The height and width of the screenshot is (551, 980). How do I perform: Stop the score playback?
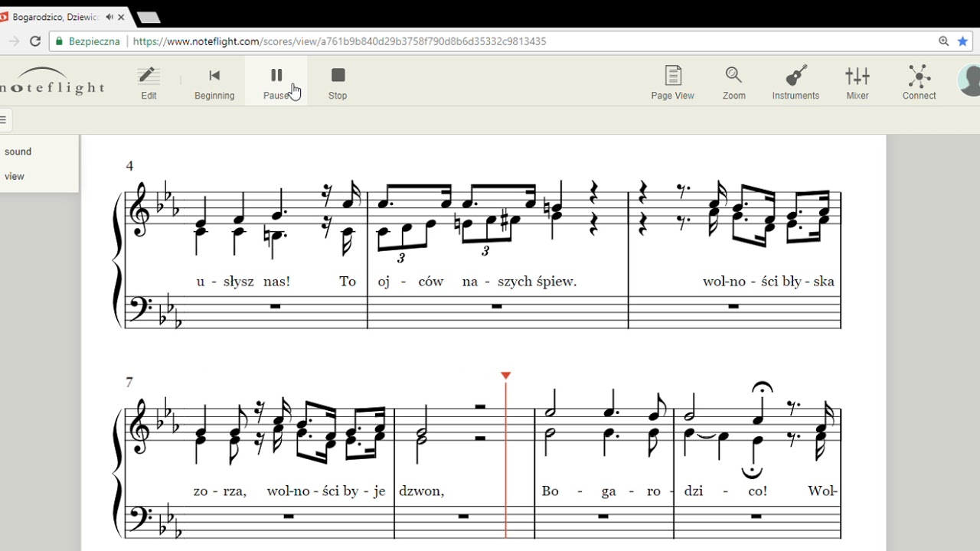click(x=338, y=83)
